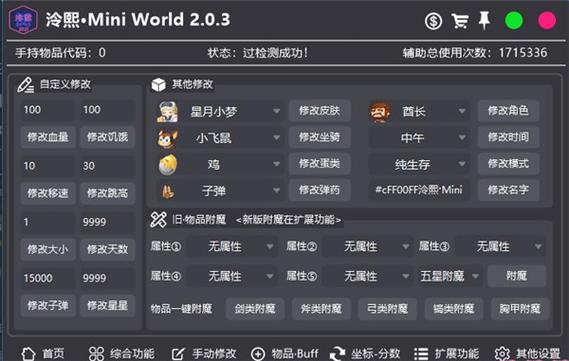
Task: Open the 子弹 ammo dropdown
Action: 232,190
